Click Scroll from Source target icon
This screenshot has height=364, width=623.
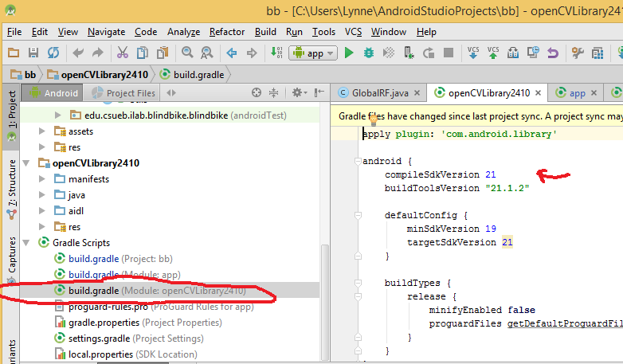coord(257,92)
